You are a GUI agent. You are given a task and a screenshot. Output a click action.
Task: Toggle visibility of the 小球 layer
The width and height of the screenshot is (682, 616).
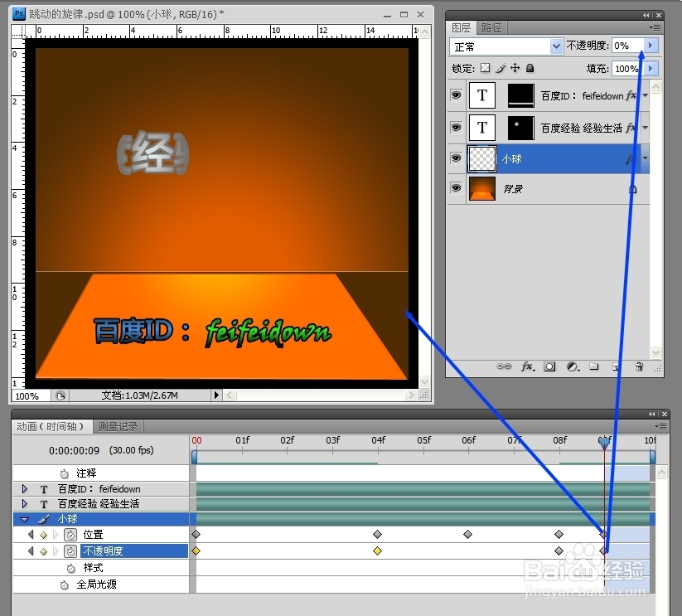click(x=456, y=158)
